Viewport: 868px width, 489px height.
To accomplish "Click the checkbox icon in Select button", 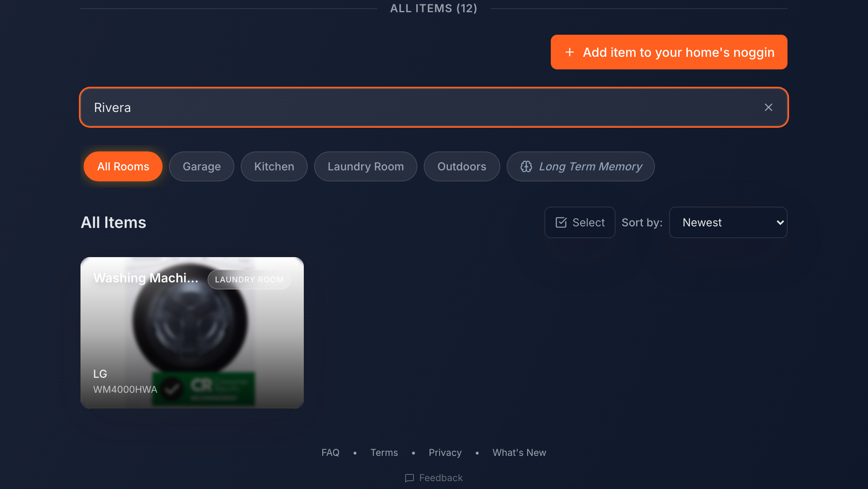I will (561, 222).
